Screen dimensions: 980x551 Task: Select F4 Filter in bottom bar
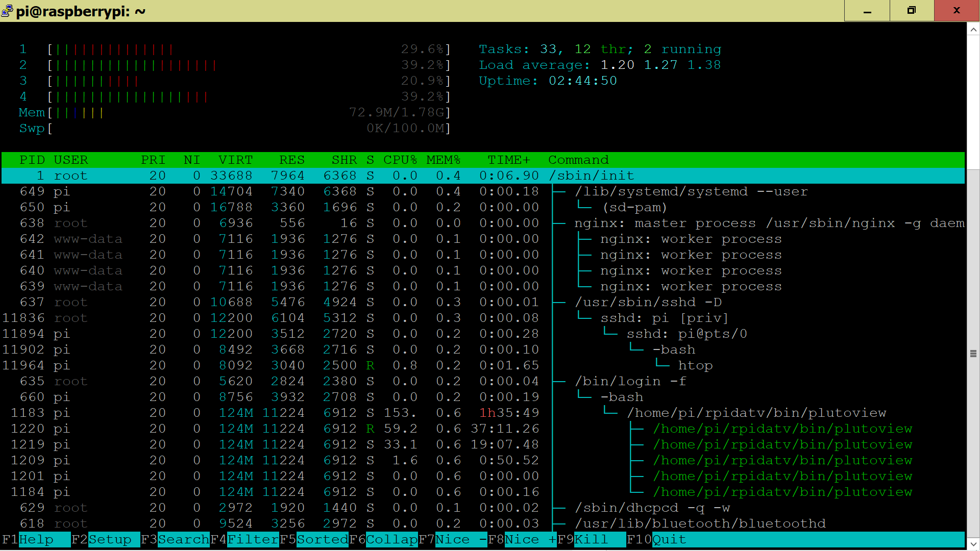click(x=244, y=539)
